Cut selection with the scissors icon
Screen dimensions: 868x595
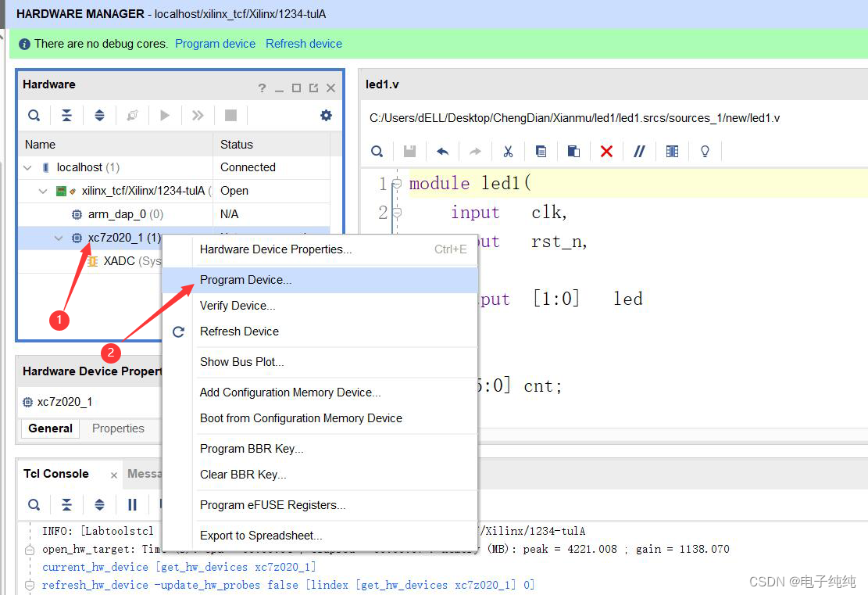coord(508,151)
